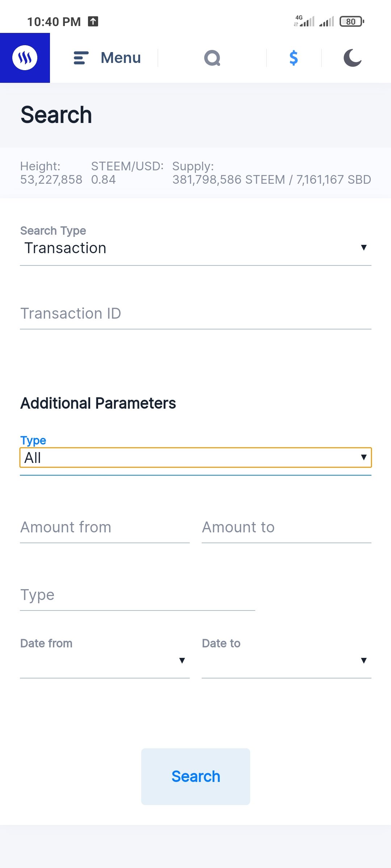Tap the search magnifier icon
The width and height of the screenshot is (391, 868).
tap(212, 58)
